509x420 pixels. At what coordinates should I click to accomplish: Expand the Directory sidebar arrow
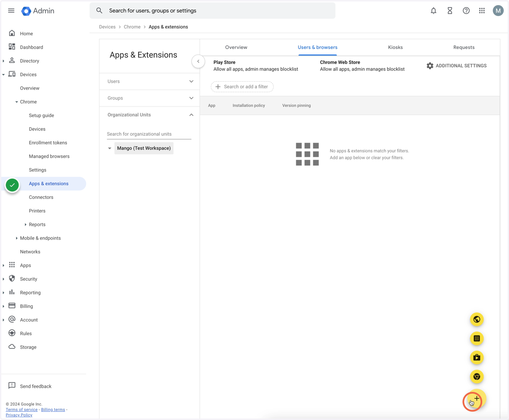[3, 61]
